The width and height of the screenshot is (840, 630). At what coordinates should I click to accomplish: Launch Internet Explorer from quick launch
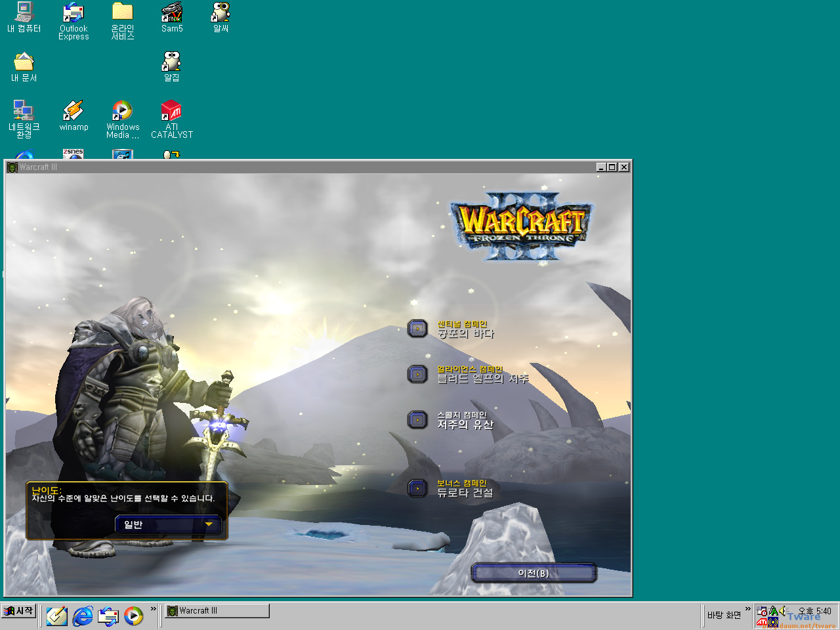point(83,616)
